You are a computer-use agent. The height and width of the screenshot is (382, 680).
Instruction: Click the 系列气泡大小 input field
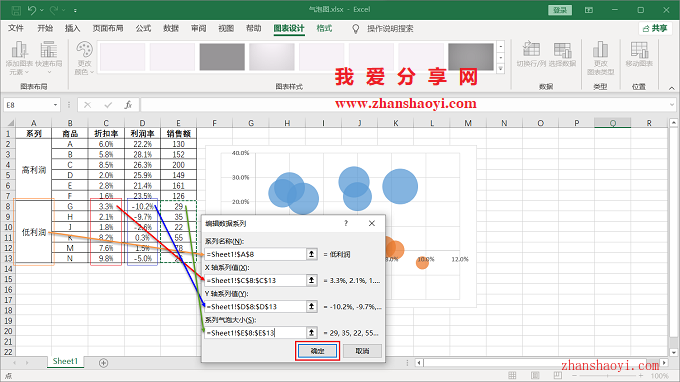click(255, 333)
